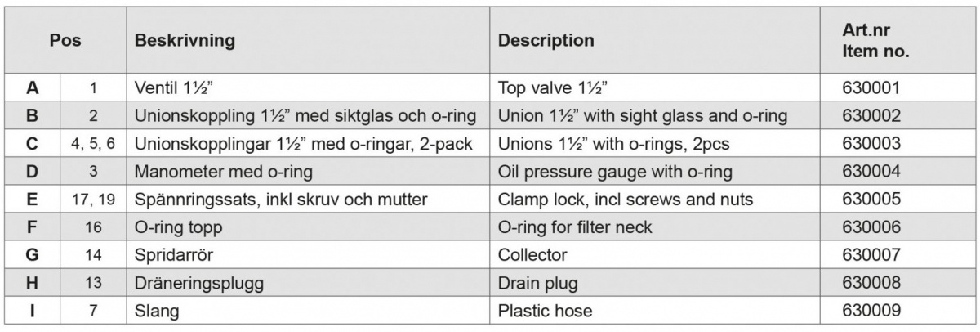Click the Art.nr Item no. header
Viewport: 980px width, 332px height.
(875, 40)
